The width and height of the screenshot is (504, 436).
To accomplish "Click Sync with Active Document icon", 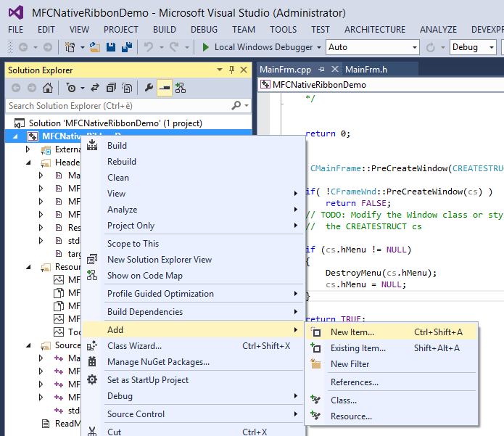I will pos(94,88).
